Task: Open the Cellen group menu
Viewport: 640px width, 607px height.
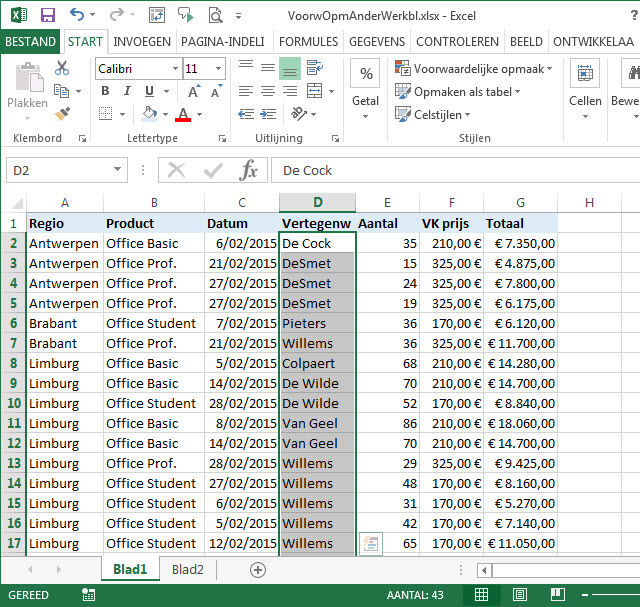Action: pos(585,90)
